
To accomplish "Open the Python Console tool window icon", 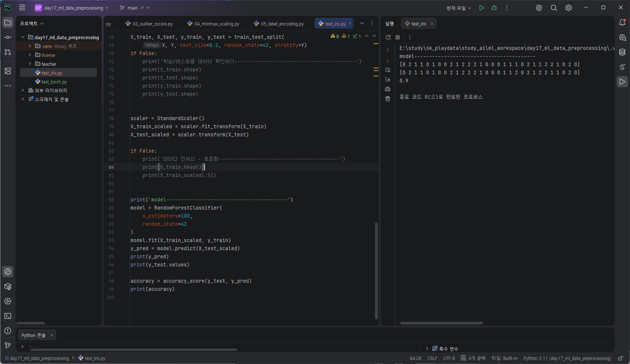I will coord(8,272).
